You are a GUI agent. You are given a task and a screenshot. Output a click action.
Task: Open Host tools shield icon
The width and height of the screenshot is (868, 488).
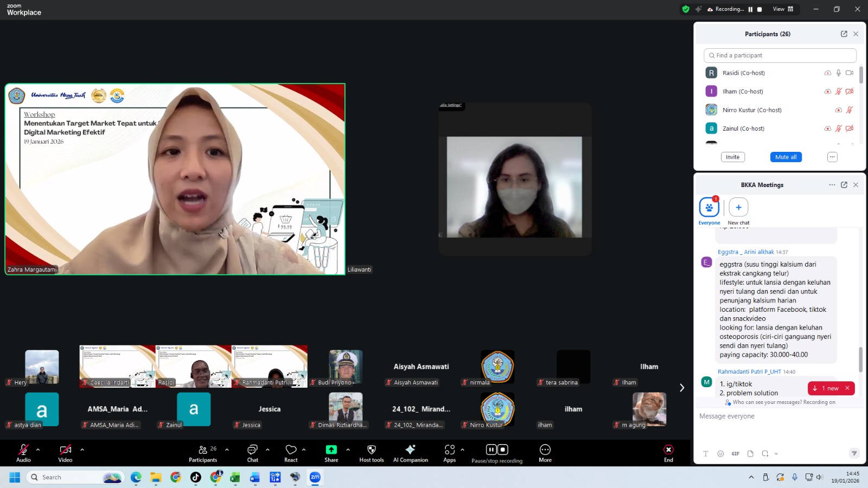[x=371, y=450]
